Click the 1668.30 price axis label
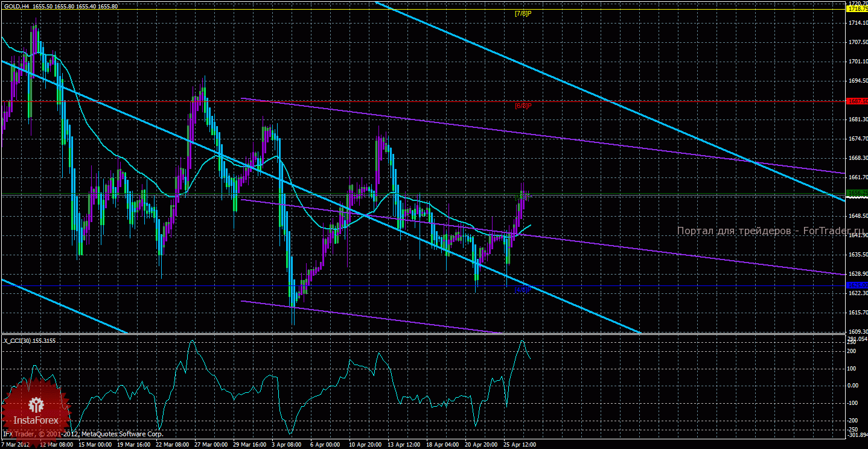Screen dimensions: 868x449 (857, 158)
